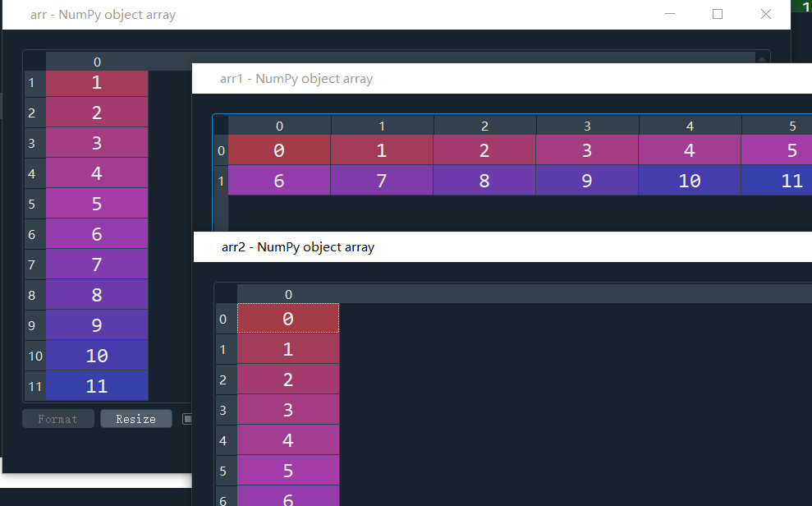
Task: Select cell with value 5 in arr window
Action: point(97,204)
